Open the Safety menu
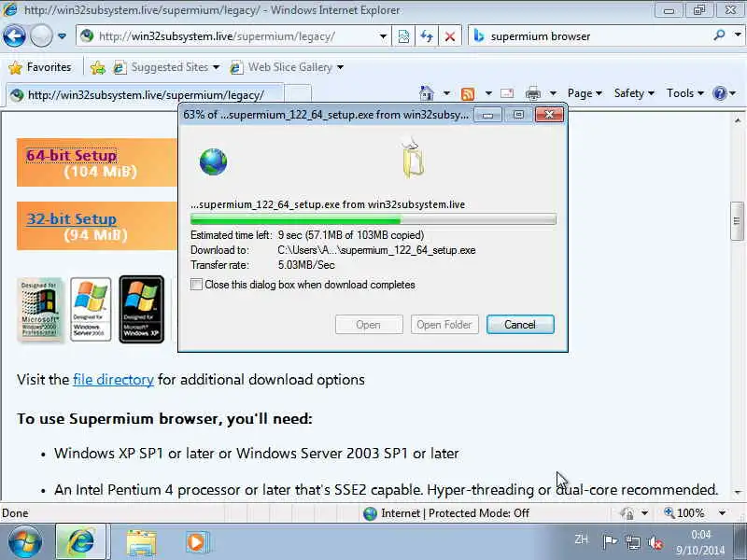The width and height of the screenshot is (747, 560). (634, 93)
